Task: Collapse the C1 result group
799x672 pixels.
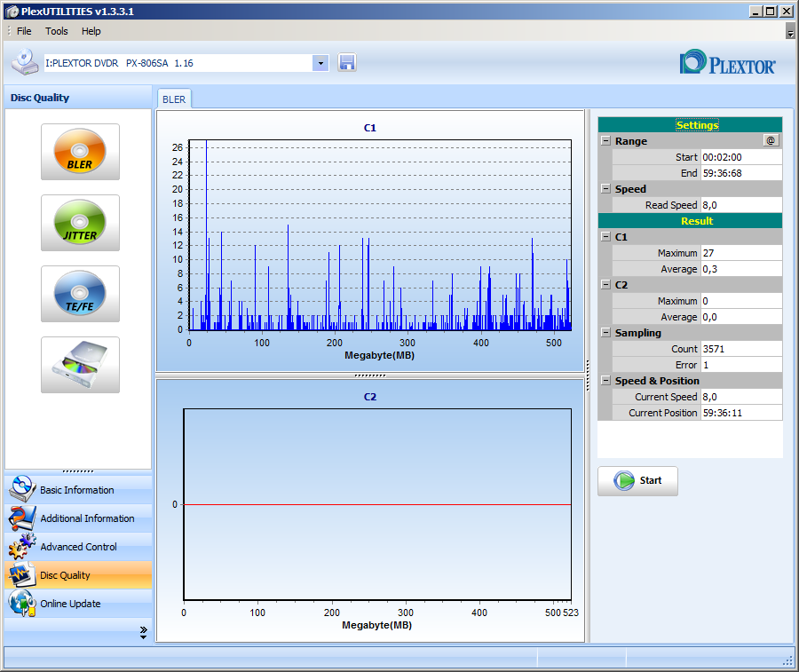Action: tap(605, 236)
